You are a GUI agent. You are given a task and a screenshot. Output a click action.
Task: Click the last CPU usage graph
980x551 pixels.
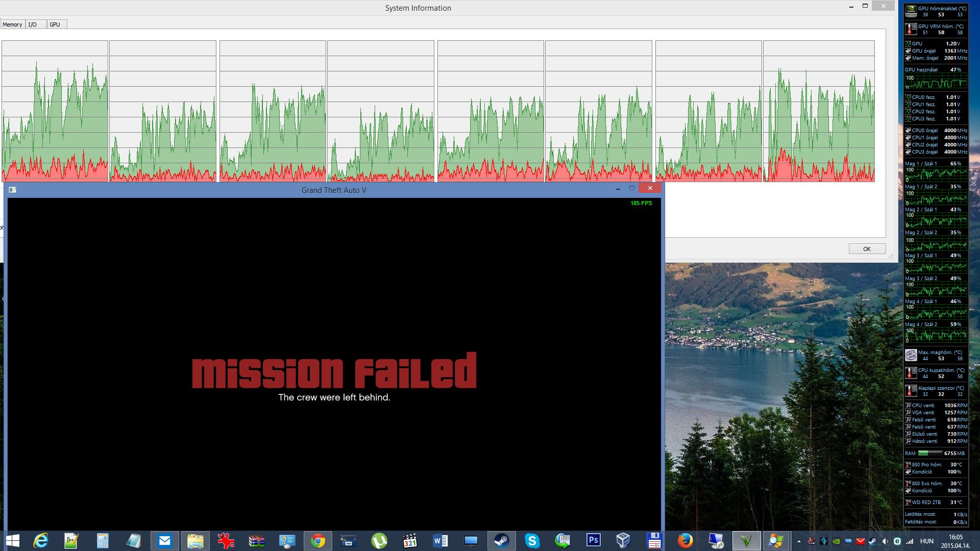click(x=819, y=111)
